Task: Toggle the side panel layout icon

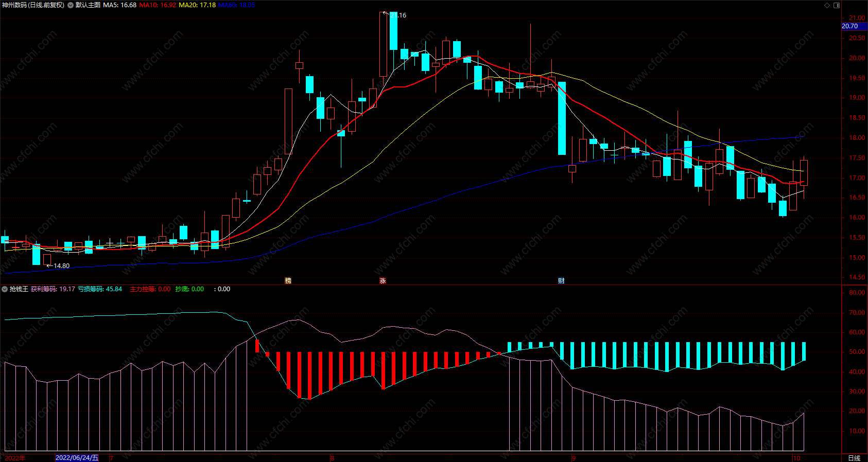Action: pyautogui.click(x=837, y=5)
